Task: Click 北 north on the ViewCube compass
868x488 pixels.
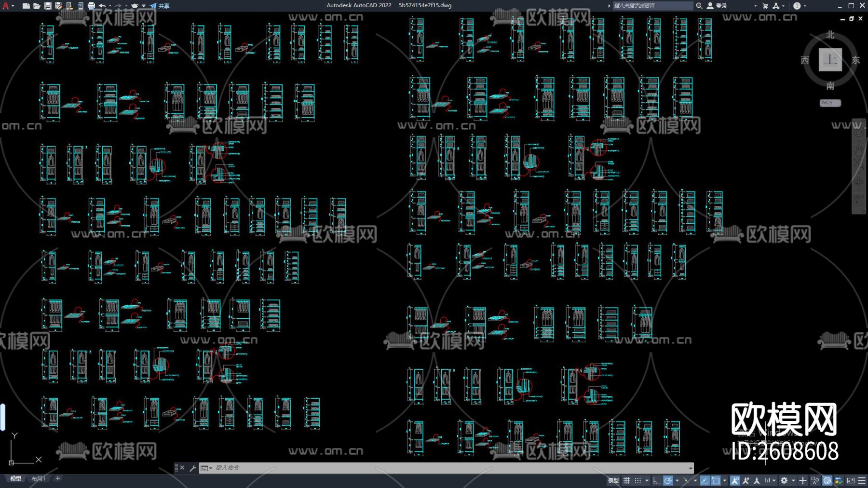Action: click(830, 35)
